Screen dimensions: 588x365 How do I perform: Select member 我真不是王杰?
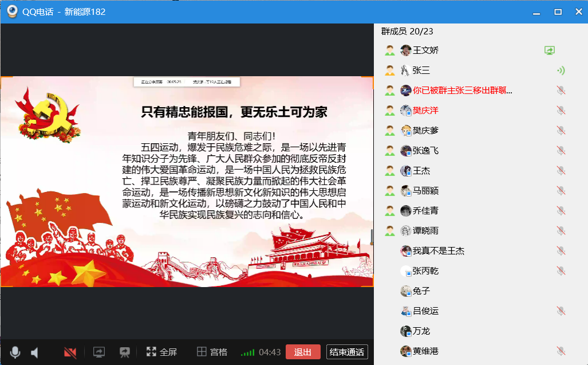[438, 251]
